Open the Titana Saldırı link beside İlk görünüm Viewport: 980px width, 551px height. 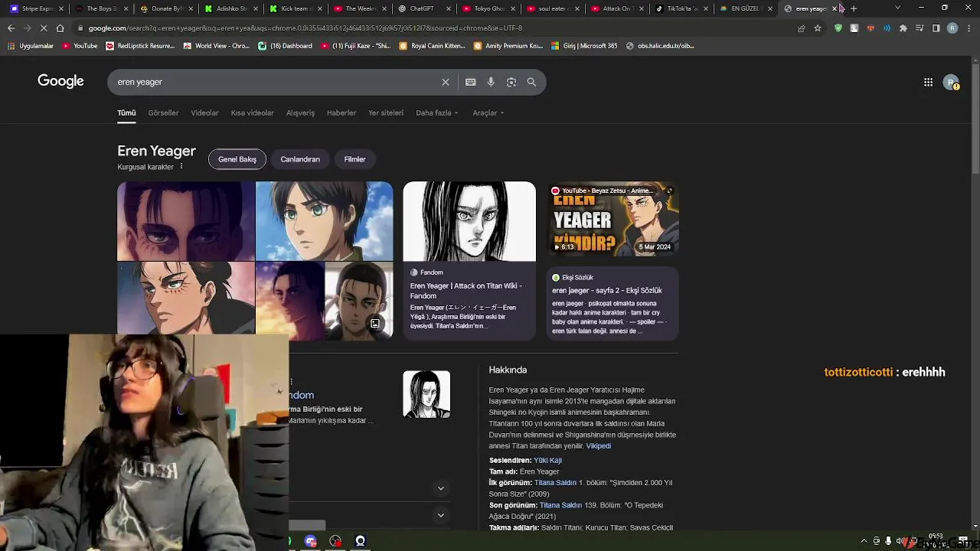click(x=555, y=483)
